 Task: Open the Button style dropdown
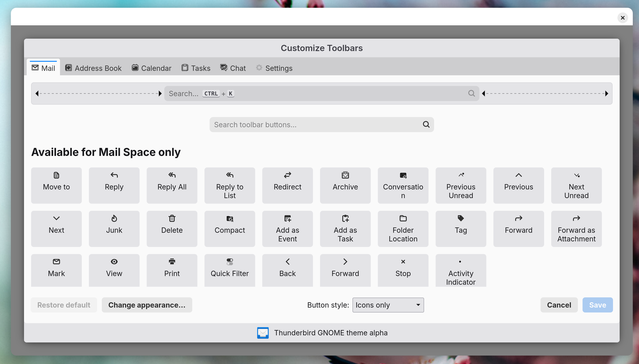(388, 305)
